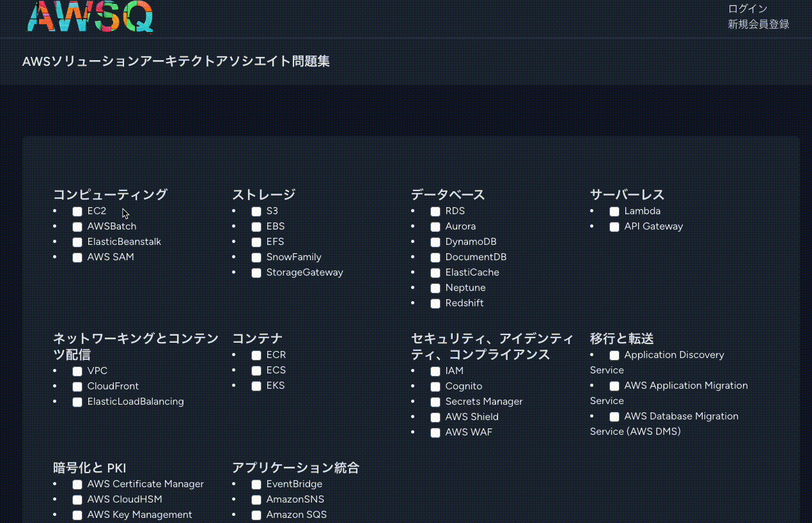The width and height of the screenshot is (812, 523).
Task: Open the 新規会員登録 link
Action: [758, 24]
